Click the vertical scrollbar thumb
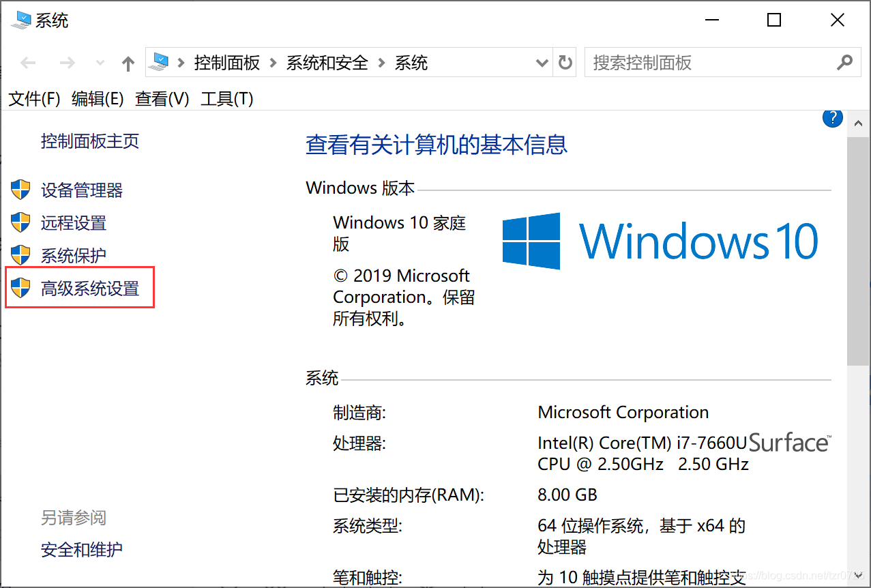871x588 pixels. [x=858, y=250]
